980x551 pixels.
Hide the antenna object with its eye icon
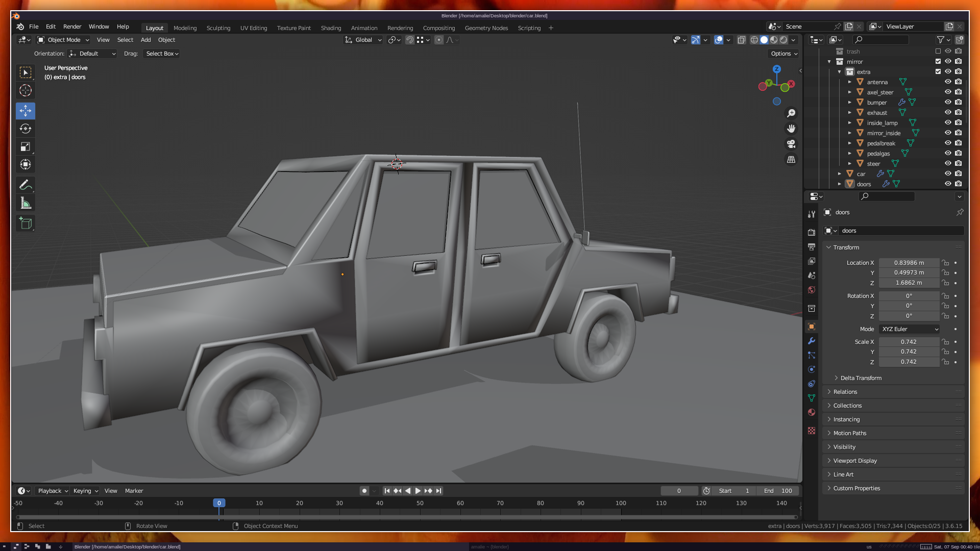pyautogui.click(x=948, y=82)
